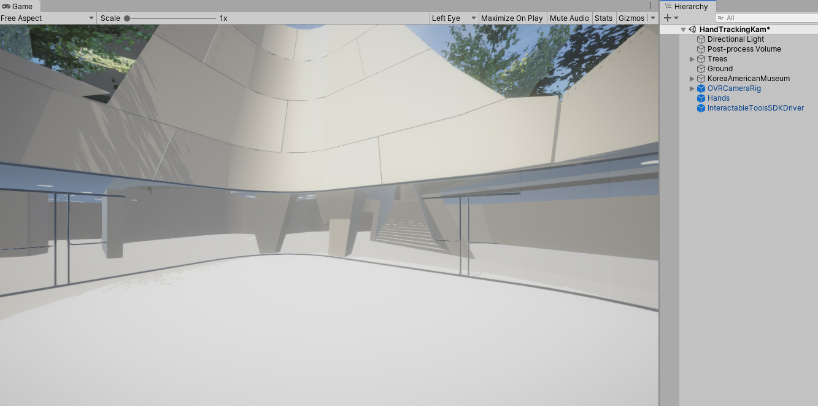This screenshot has width=818, height=406.
Task: Expand the Trees object in Hierarchy
Action: pyautogui.click(x=692, y=59)
